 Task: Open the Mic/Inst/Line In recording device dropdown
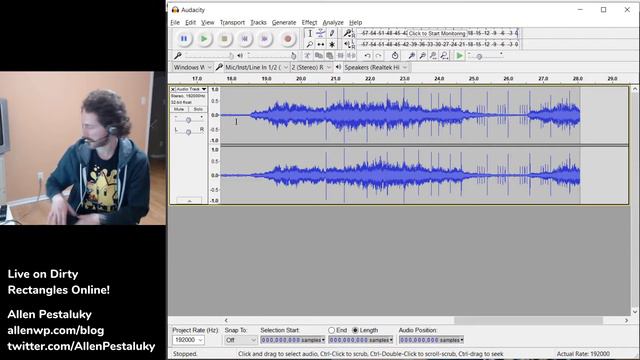(x=256, y=67)
